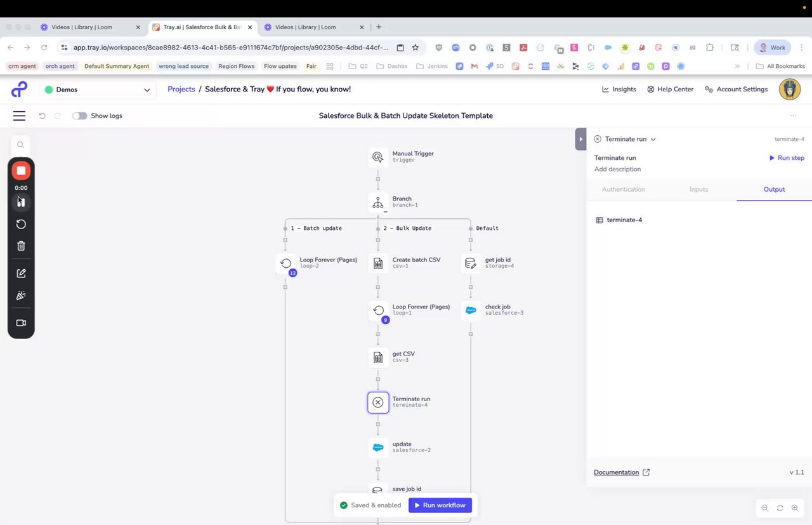The image size is (812, 525).
Task: Select Terminate run step on canvas
Action: click(378, 402)
